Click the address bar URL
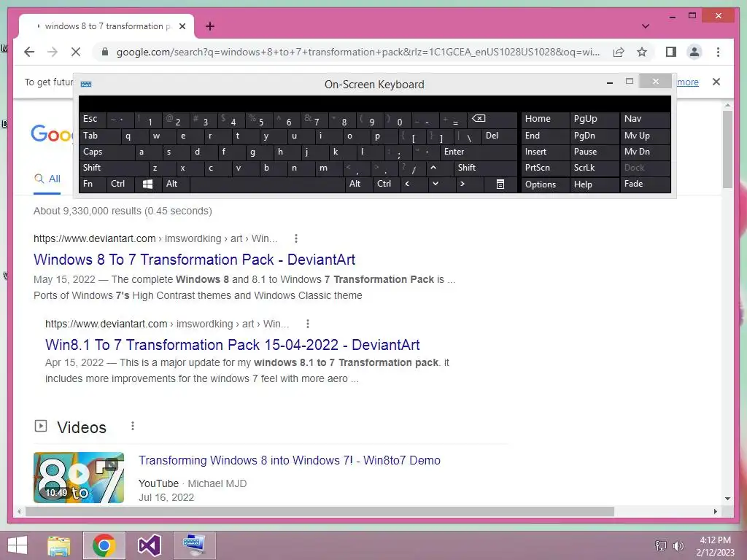Viewport: 747px width, 560px height. point(358,52)
